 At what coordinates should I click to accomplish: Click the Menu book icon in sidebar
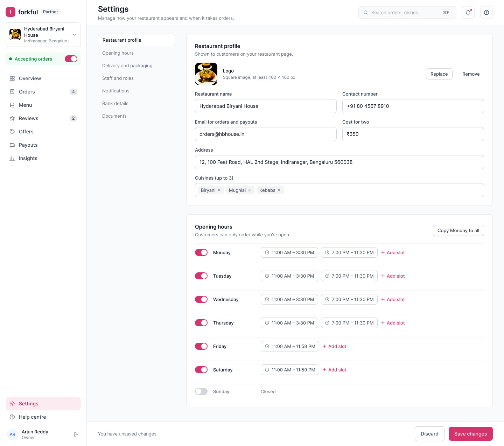click(12, 105)
